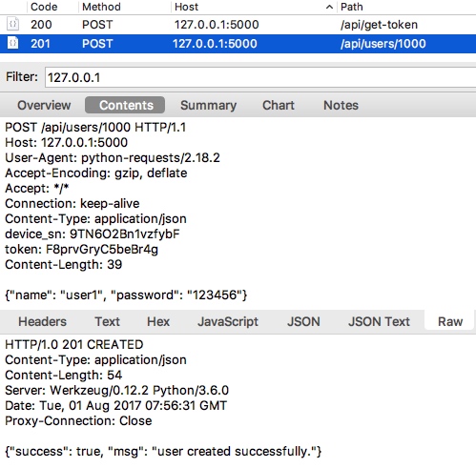
Task: Open the JSON response tab
Action: pyautogui.click(x=303, y=321)
